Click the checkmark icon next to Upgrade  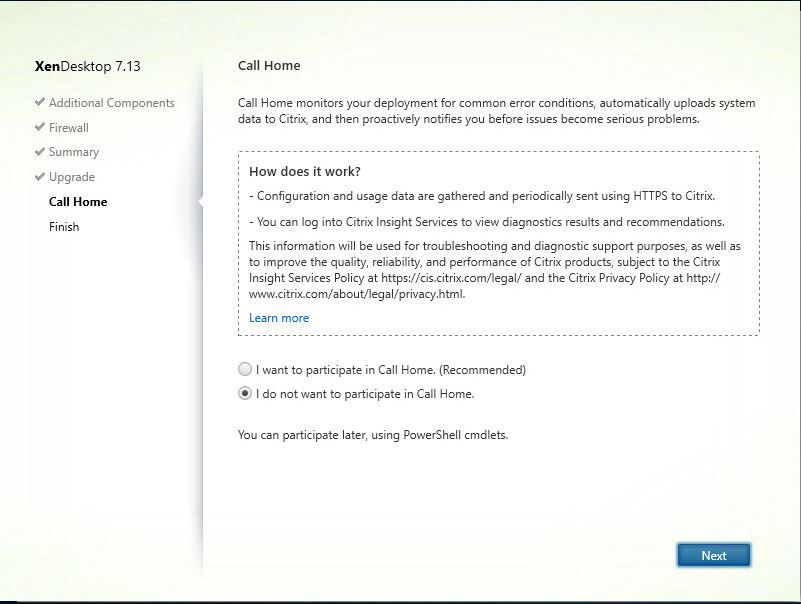pyautogui.click(x=40, y=177)
